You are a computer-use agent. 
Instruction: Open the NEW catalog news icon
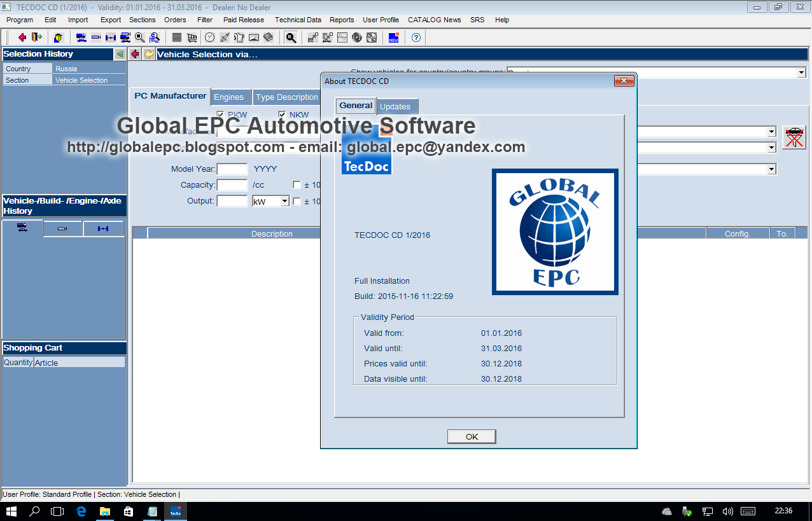pyautogui.click(x=393, y=38)
